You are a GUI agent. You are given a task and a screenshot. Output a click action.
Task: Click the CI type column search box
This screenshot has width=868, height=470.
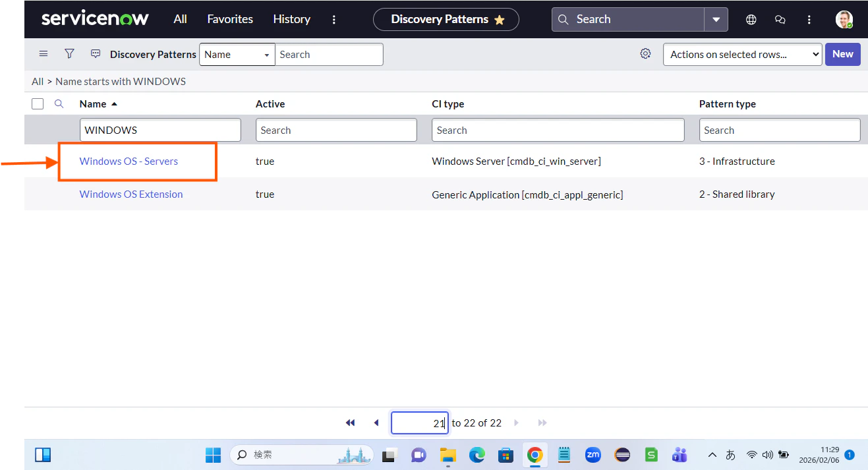click(x=558, y=130)
